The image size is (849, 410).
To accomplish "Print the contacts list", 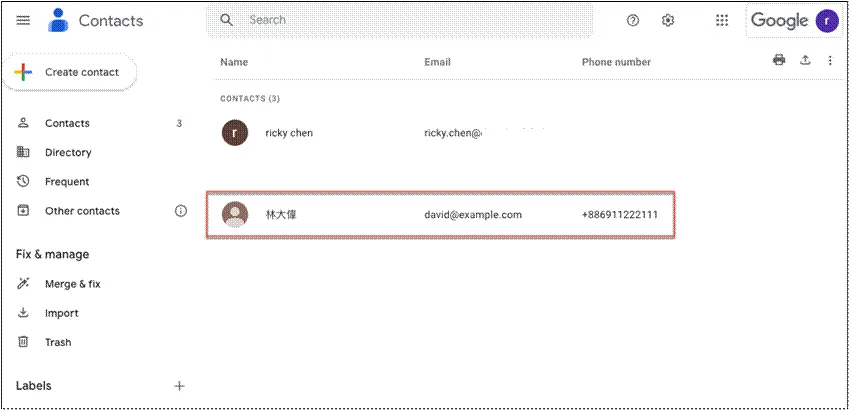I will (779, 60).
